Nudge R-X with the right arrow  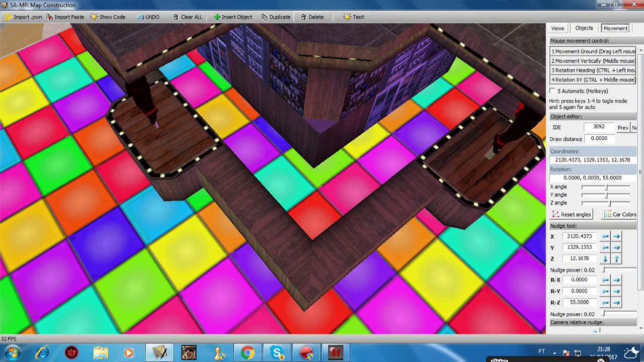pyautogui.click(x=616, y=280)
